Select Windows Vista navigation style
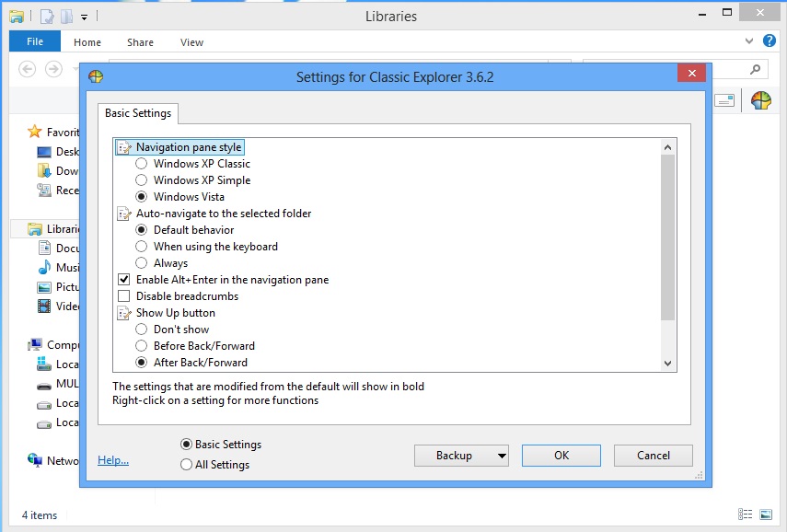 [x=142, y=197]
